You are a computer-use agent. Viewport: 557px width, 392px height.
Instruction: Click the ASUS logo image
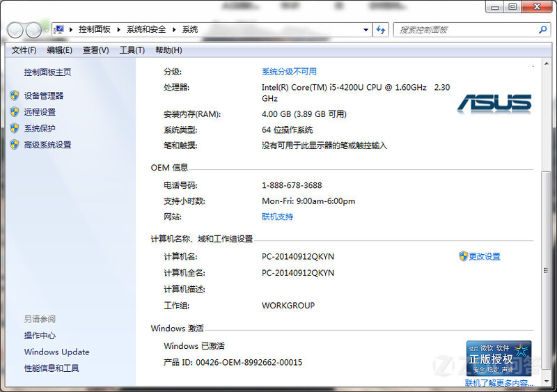click(x=494, y=104)
